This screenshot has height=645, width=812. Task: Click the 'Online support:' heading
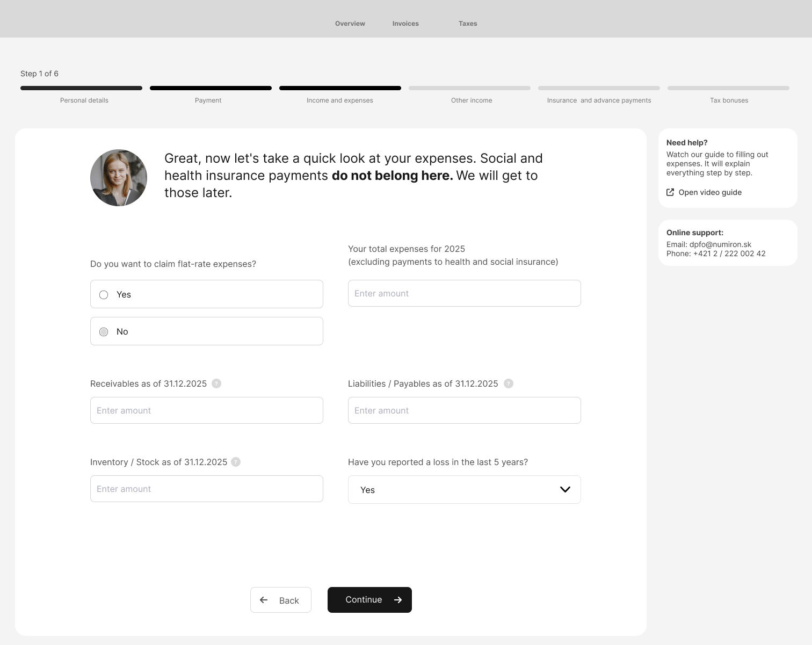click(695, 233)
